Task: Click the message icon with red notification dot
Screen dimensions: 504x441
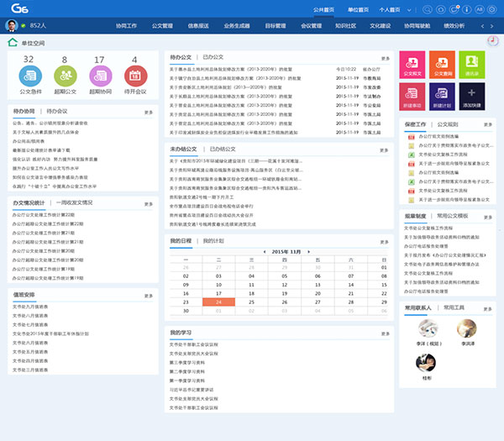Action: pyautogui.click(x=454, y=9)
